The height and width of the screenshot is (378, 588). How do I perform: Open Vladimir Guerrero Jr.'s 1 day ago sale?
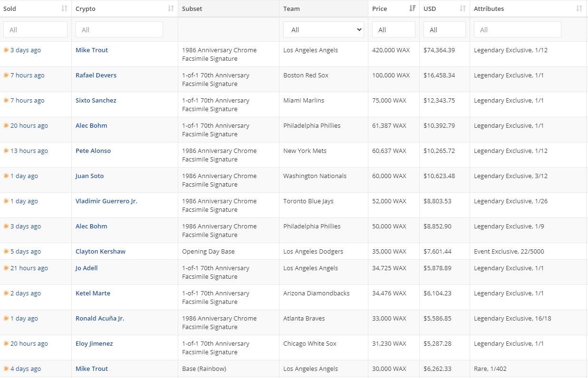[x=24, y=201]
